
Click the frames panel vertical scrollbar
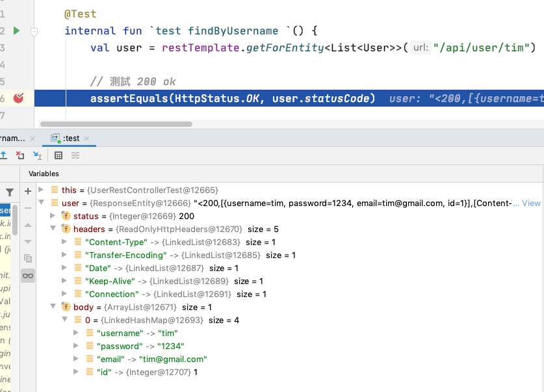15,220
